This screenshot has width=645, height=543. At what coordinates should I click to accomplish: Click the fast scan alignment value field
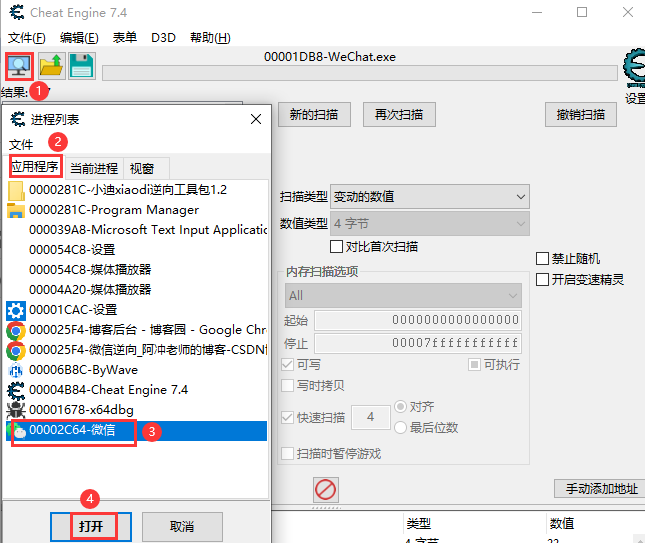(371, 417)
